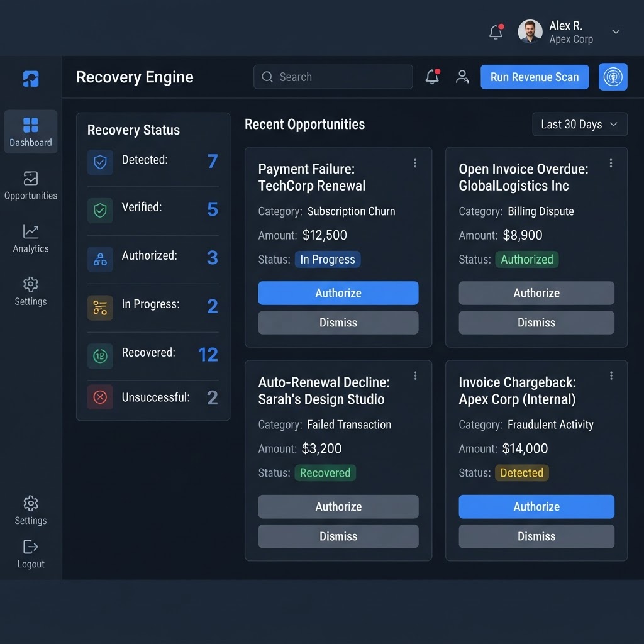This screenshot has height=644, width=644.
Task: Click the Verified green shield icon
Action: pyautogui.click(x=100, y=211)
